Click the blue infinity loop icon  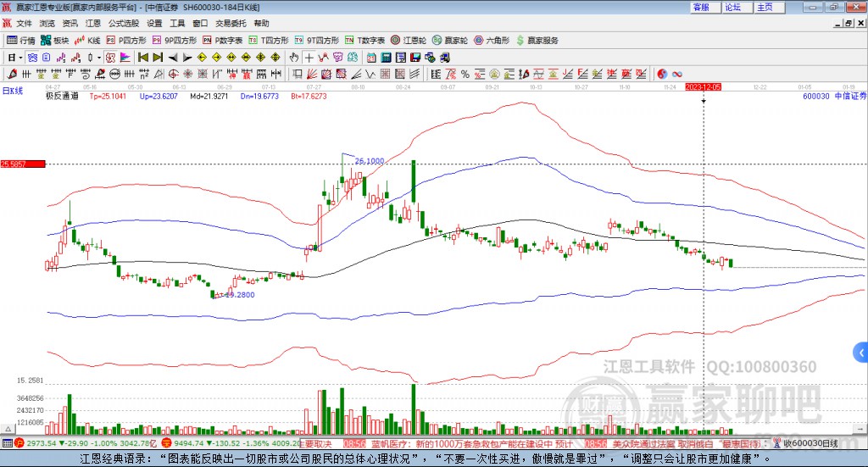click(677, 74)
